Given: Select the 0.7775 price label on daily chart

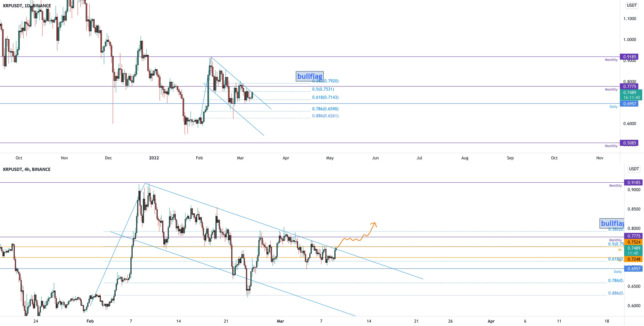Looking at the screenshot, I should coord(629,87).
